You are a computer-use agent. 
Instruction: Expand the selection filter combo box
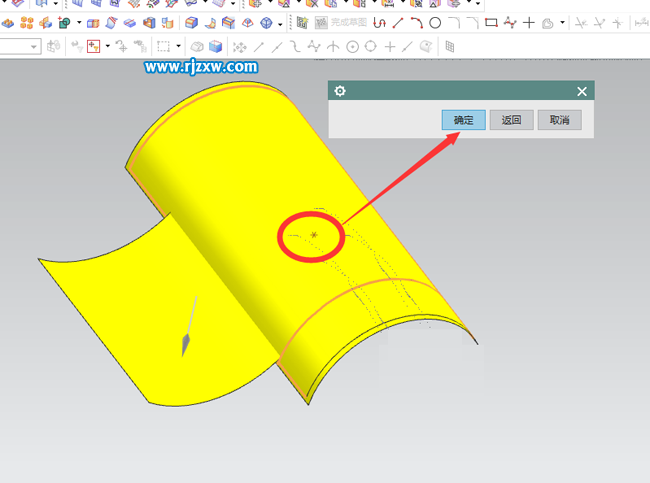[x=34, y=46]
